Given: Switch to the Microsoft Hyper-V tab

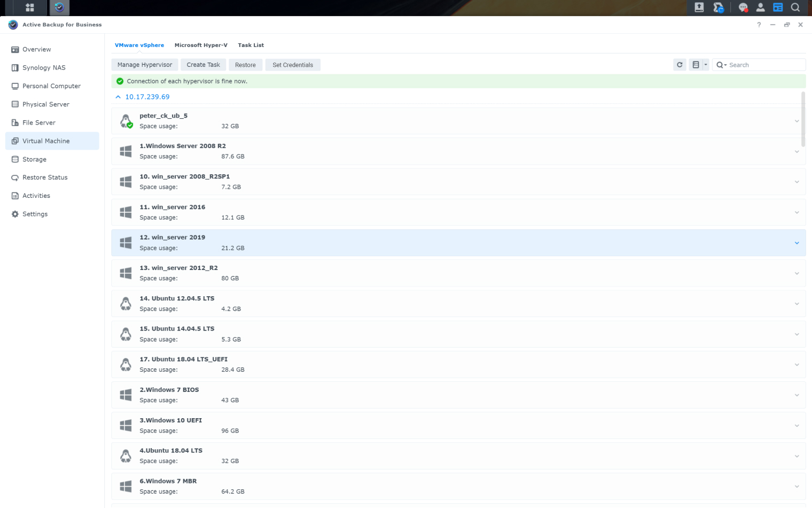Looking at the screenshot, I should [201, 45].
